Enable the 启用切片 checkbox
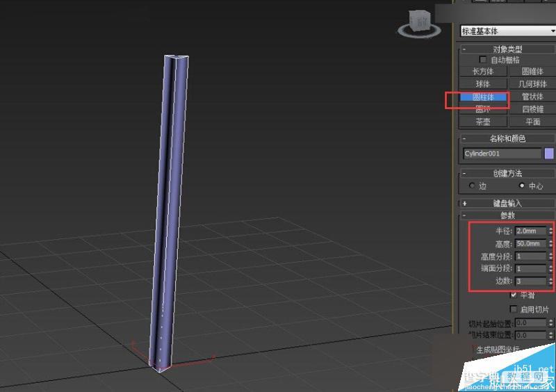Screen dimensions: 556x392 pos(514,309)
